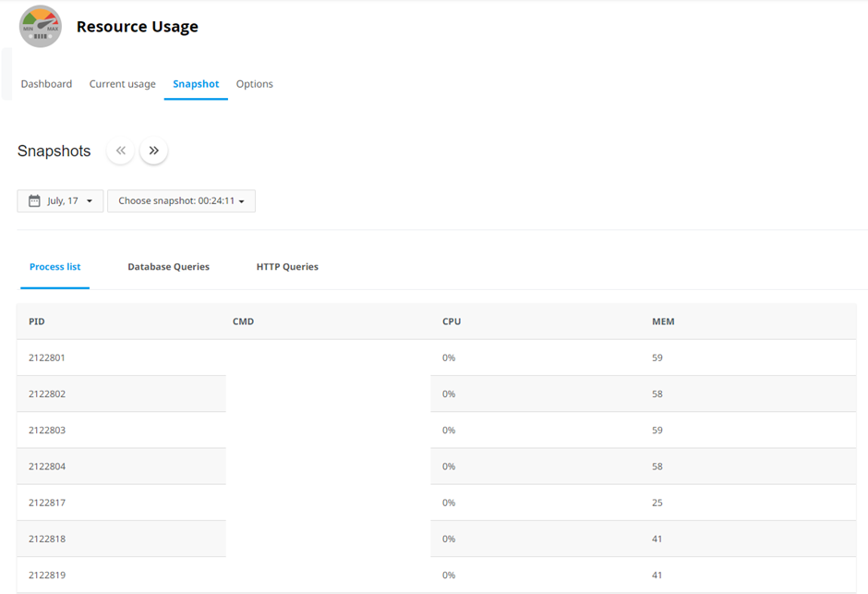868x594 pixels.
Task: Open the Dashboard tab
Action: (46, 84)
